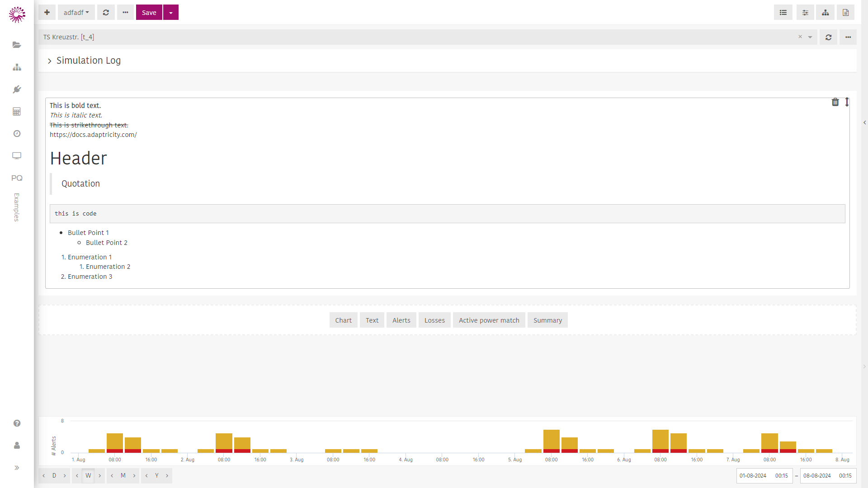Open the plug connection sidebar icon
The width and height of the screenshot is (868, 488).
pyautogui.click(x=17, y=89)
